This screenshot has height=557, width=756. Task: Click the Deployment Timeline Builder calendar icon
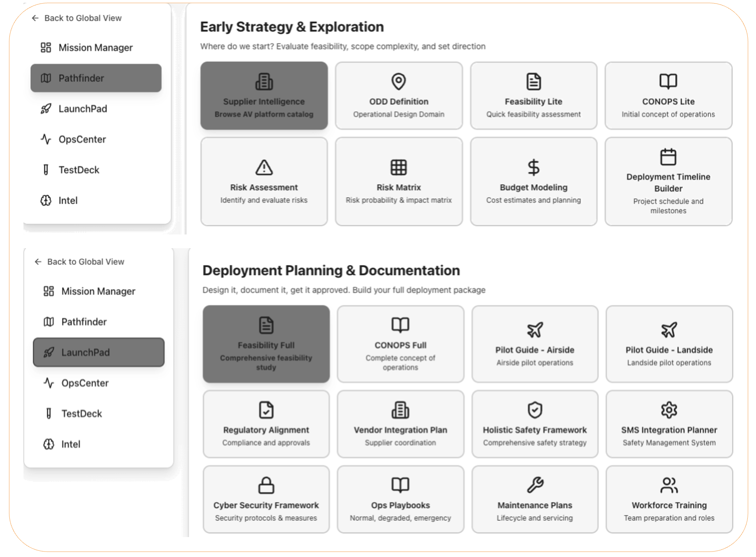668,157
